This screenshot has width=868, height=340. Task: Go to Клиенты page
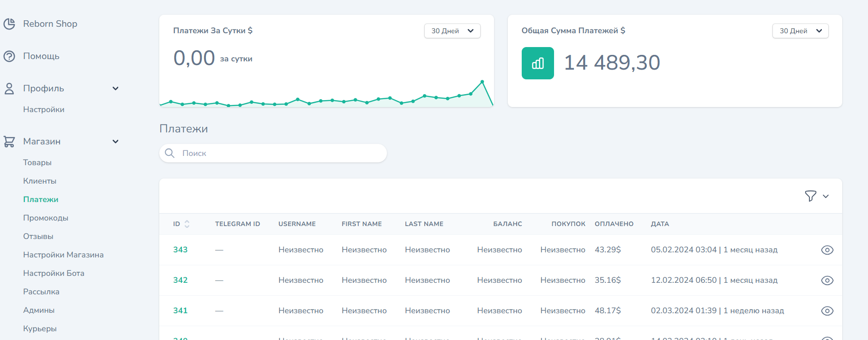pos(40,181)
